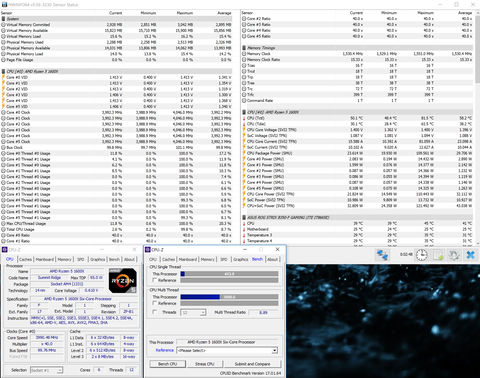The height and width of the screenshot is (378, 480).
Task: Collapse left-panel CPU [#0] AMD Ryzen 5 1600X section
Action: pyautogui.click(x=117, y=71)
